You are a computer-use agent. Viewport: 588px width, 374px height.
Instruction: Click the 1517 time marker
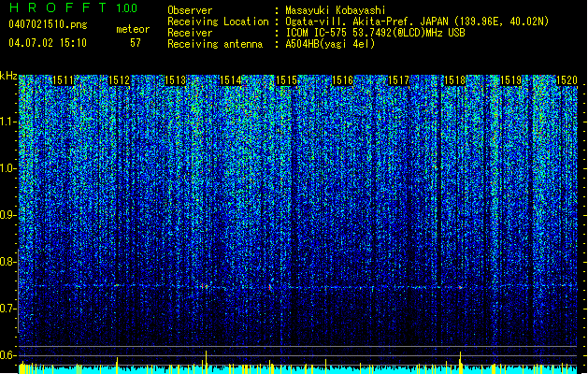pyautogui.click(x=398, y=80)
